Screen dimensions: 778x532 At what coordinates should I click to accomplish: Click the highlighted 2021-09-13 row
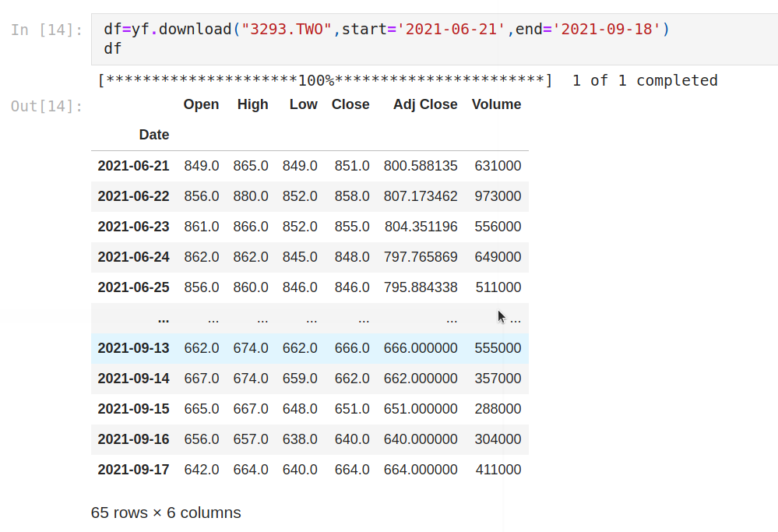(310, 348)
